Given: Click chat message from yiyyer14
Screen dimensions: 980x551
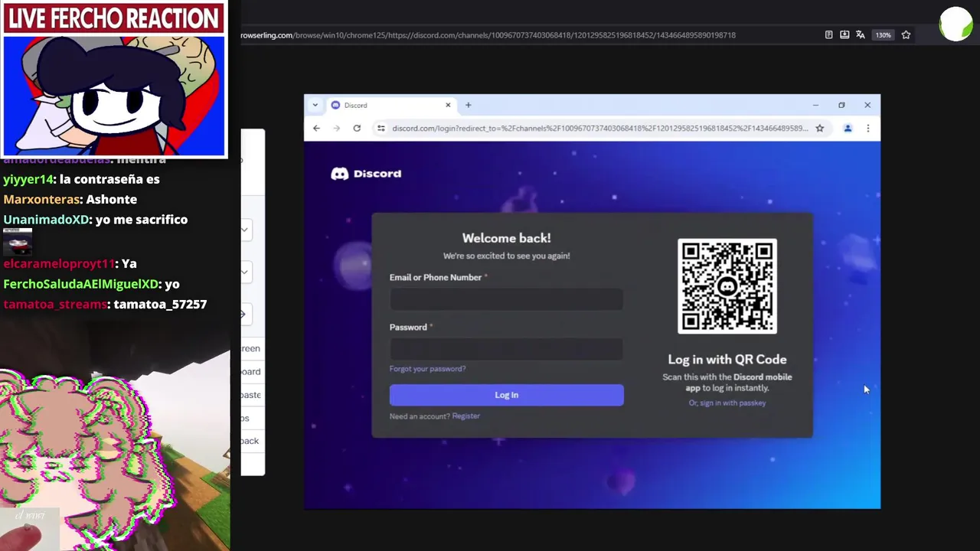Looking at the screenshot, I should coord(81,179).
